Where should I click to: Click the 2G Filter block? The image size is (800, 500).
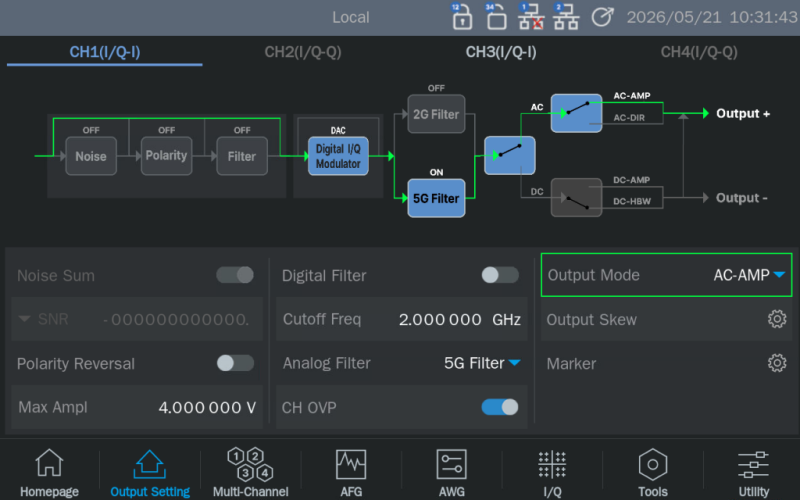436,114
